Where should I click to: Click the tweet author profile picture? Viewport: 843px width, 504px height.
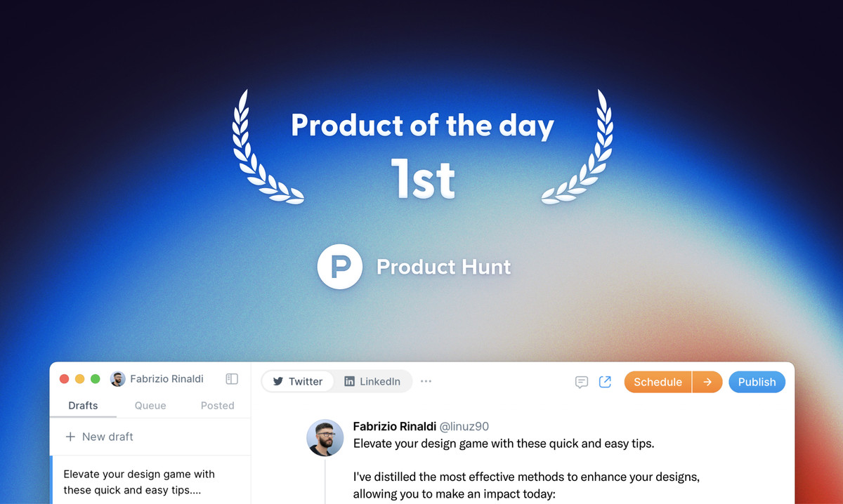pos(325,438)
